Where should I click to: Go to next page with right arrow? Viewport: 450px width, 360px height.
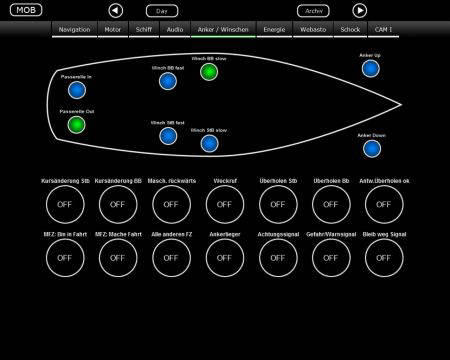coord(360,11)
